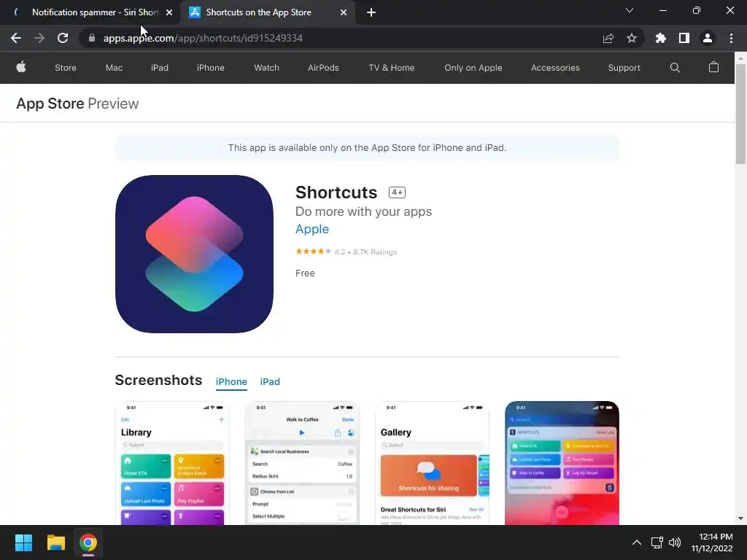
Task: Click the scrollbar down arrow
Action: pyautogui.click(x=740, y=518)
